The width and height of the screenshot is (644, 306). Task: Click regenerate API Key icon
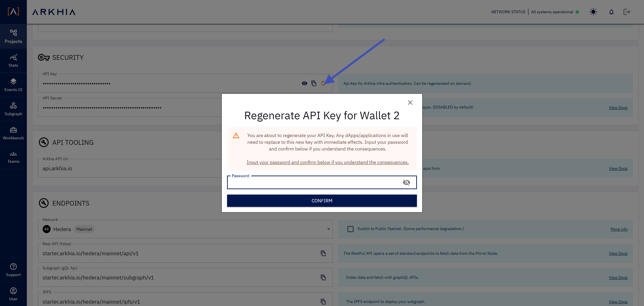tap(323, 83)
